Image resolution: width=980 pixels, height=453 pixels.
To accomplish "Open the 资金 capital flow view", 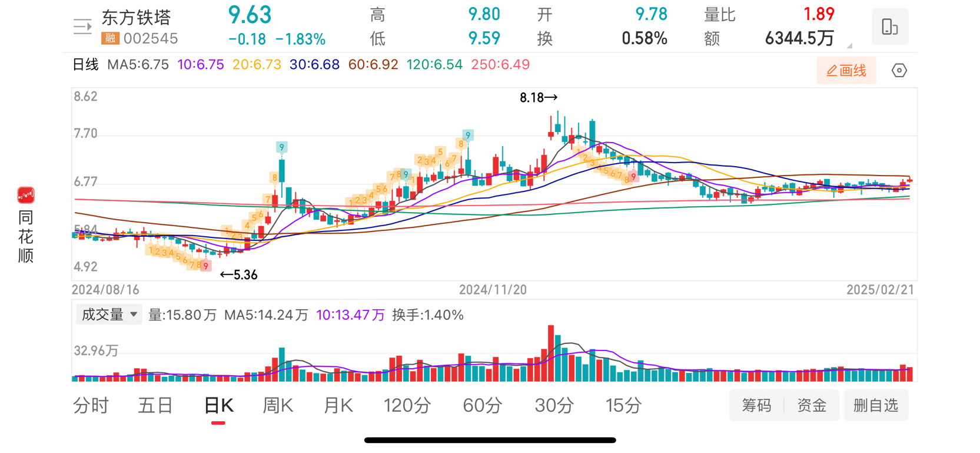I will click(812, 405).
